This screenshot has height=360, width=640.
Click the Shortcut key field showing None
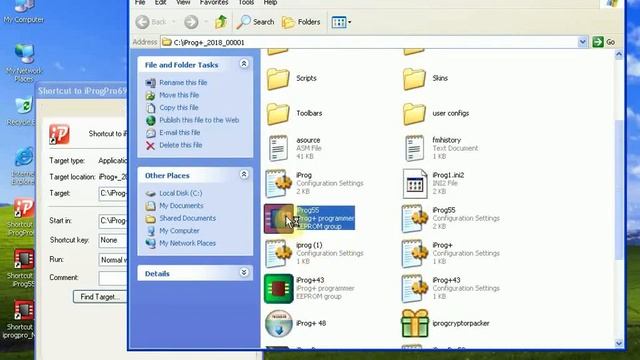[113, 240]
